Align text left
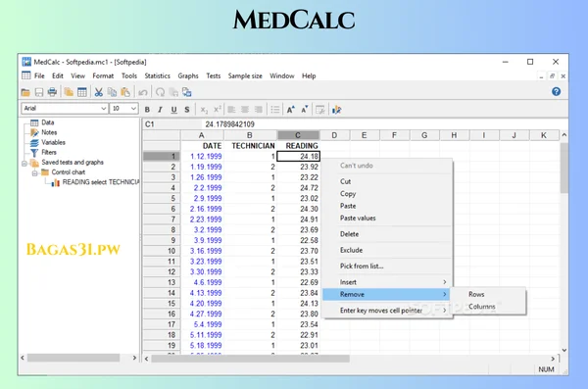Image resolution: width=588 pixels, height=389 pixels. coord(231,110)
